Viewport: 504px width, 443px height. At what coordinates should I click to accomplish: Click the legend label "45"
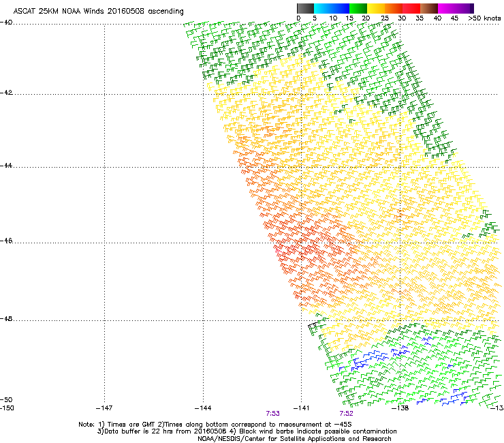454,18
